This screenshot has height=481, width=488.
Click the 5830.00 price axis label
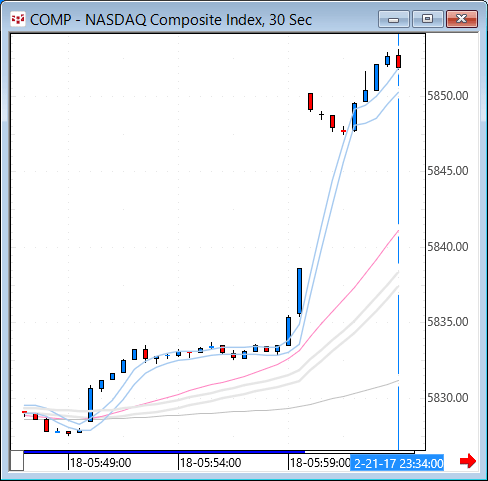448,398
